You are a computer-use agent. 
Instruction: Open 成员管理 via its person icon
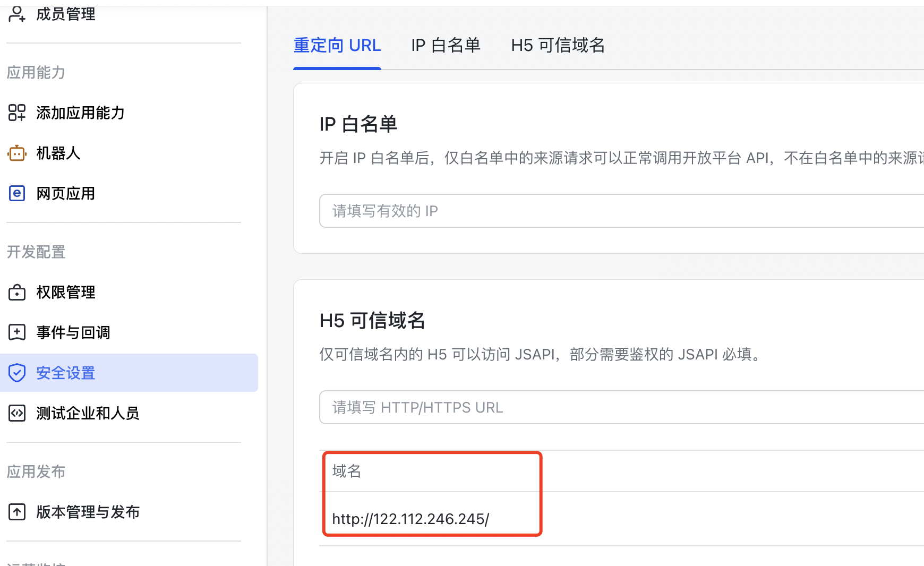pos(16,13)
